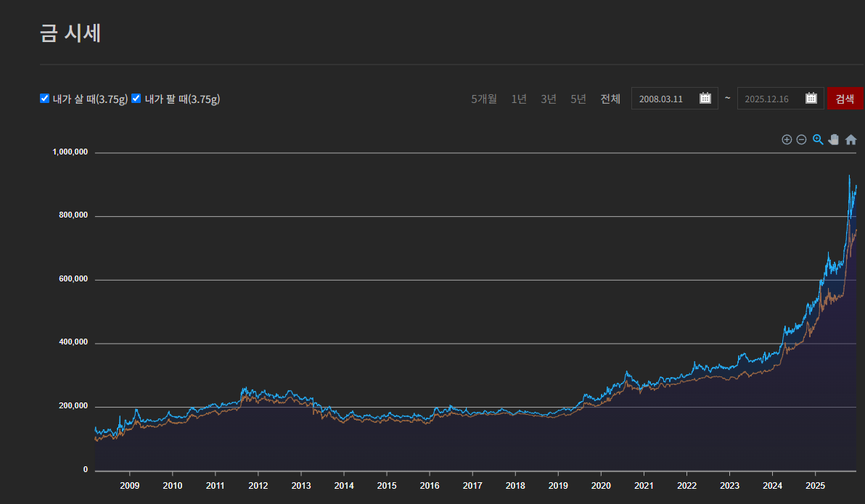Click the 내가 살 때(3.75g) label text
Image resolution: width=865 pixels, height=504 pixels.
(x=90, y=99)
